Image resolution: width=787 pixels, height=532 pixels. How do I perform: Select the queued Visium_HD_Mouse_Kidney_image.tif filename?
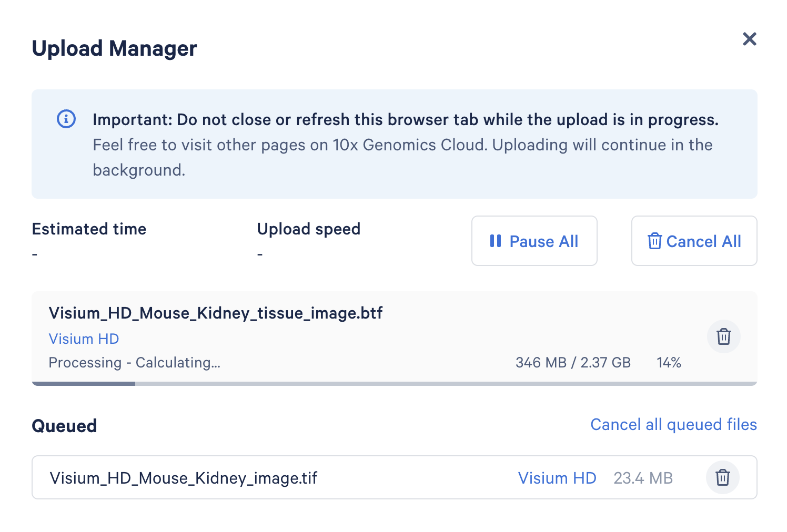[x=183, y=478]
